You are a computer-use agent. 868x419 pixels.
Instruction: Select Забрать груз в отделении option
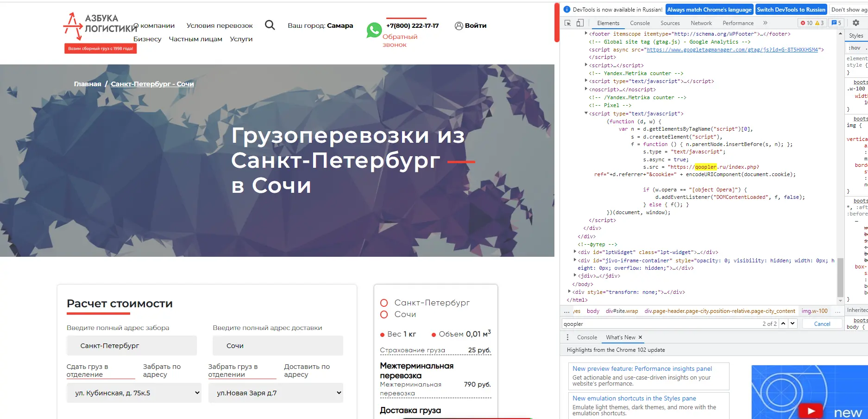point(242,371)
